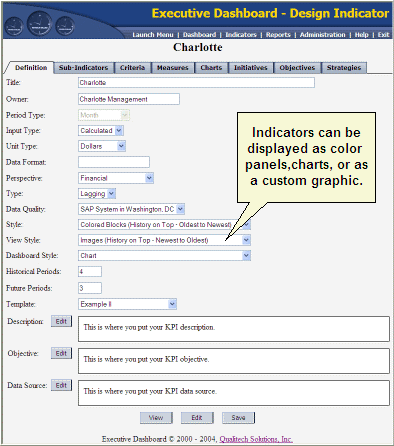Click Exit in the header bar
The image size is (394, 446).
click(x=383, y=35)
